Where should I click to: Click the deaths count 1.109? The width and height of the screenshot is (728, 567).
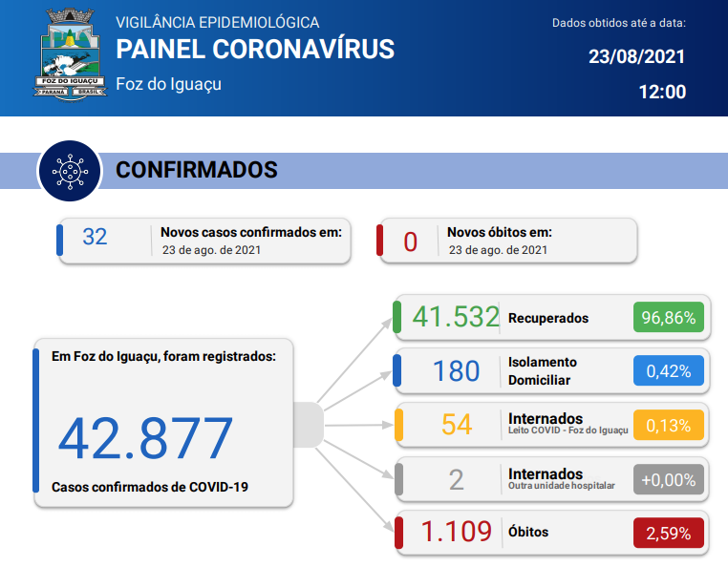point(457,532)
